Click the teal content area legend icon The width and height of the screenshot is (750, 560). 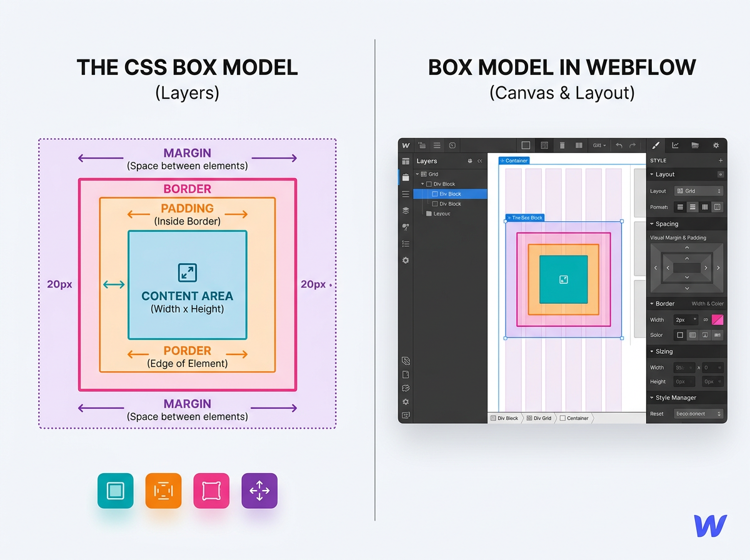coord(116,491)
